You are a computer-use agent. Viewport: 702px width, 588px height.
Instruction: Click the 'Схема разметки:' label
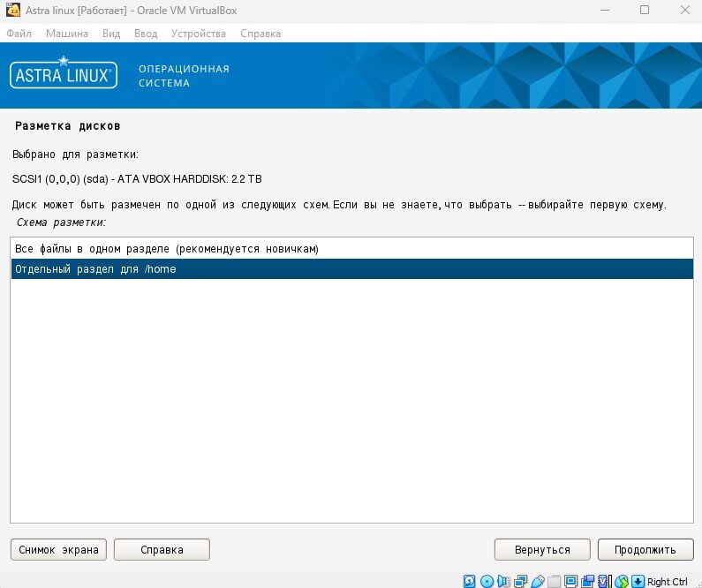61,222
